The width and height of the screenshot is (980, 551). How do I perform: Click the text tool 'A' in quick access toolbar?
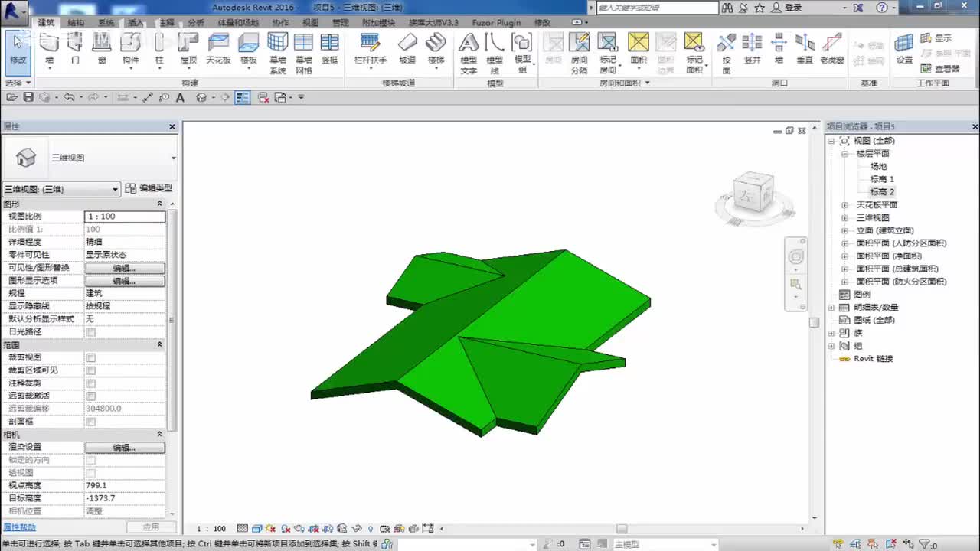181,97
